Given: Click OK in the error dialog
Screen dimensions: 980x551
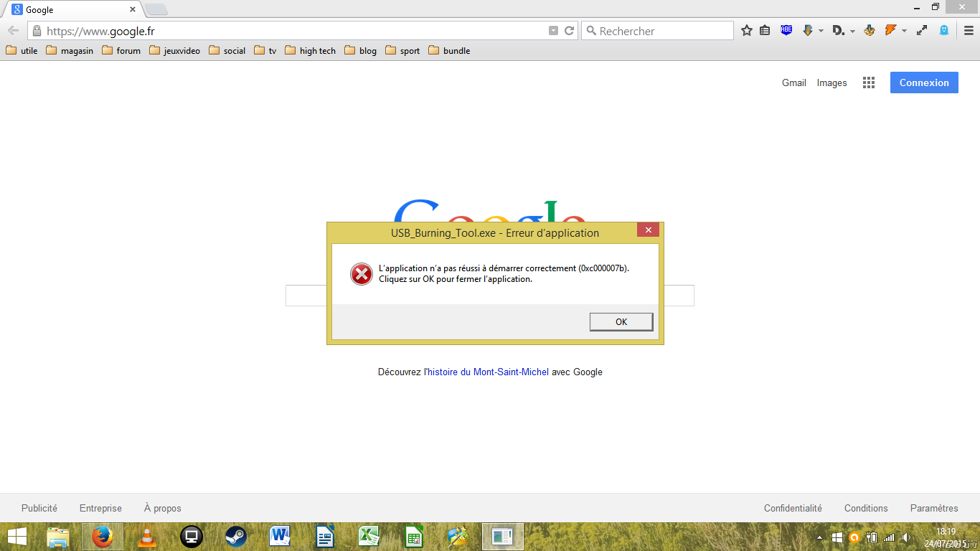Looking at the screenshot, I should point(621,321).
